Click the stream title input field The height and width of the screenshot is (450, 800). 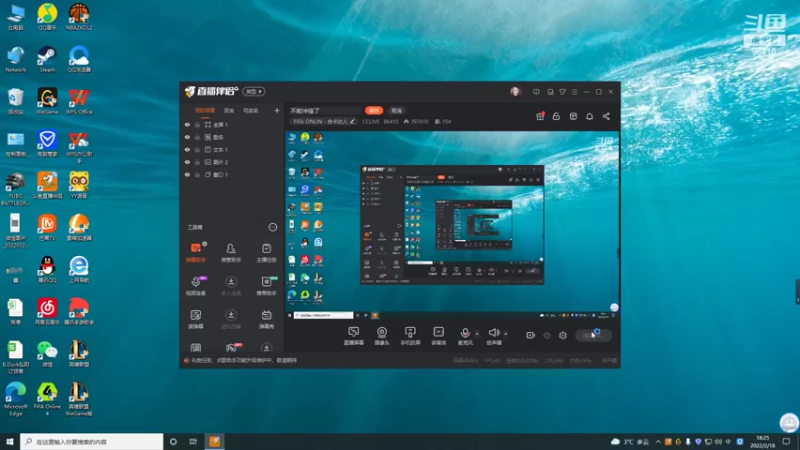point(324,110)
